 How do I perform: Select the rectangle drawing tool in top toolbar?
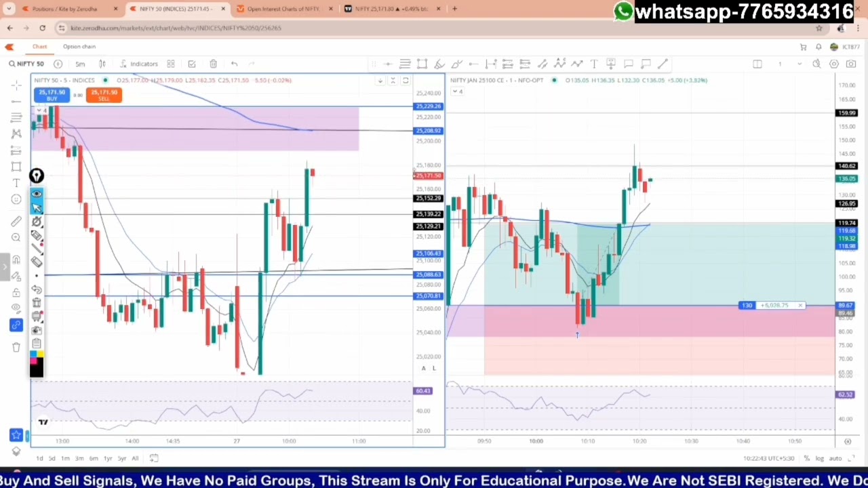(422, 64)
